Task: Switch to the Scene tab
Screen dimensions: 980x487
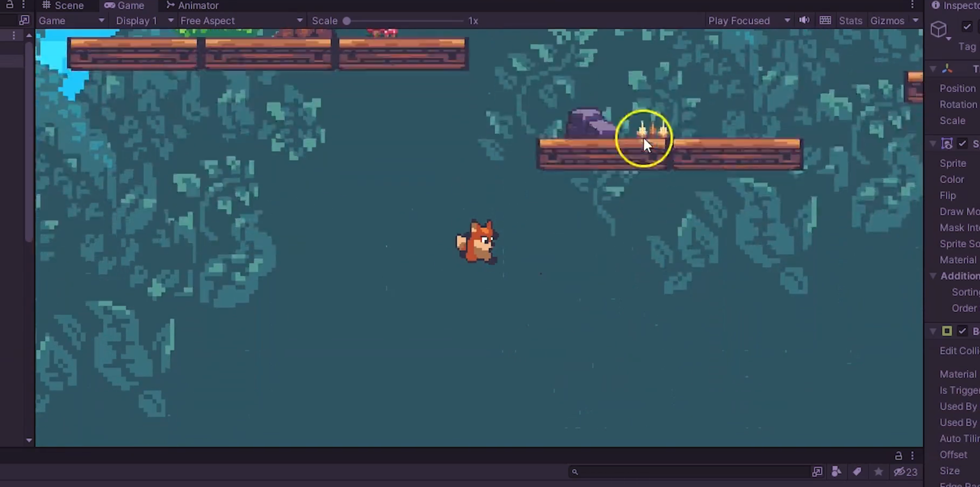Action: click(63, 6)
